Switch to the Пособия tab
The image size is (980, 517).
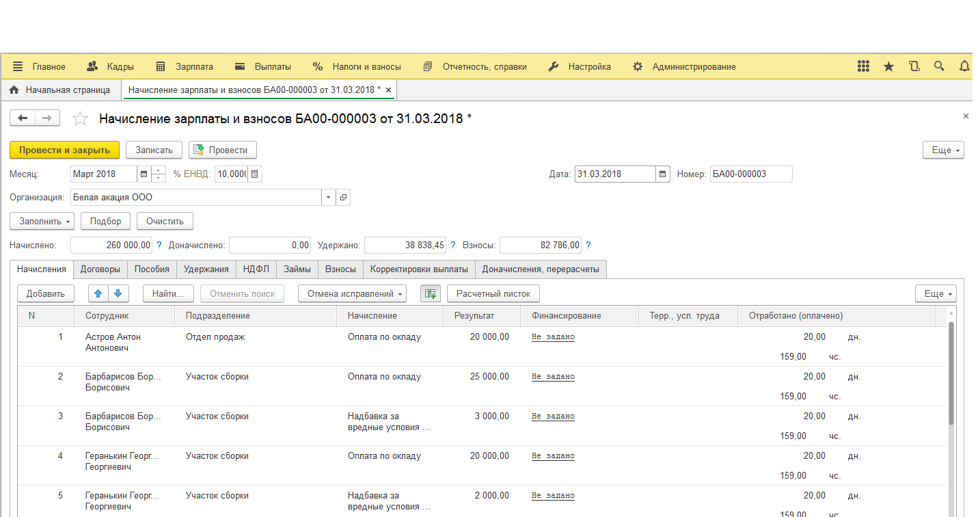(152, 269)
